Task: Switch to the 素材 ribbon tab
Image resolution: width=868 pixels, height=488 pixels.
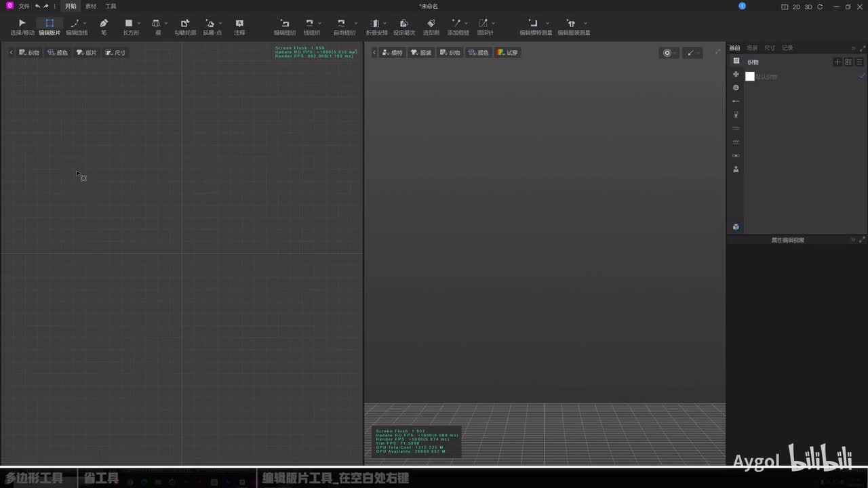Action: coord(91,6)
